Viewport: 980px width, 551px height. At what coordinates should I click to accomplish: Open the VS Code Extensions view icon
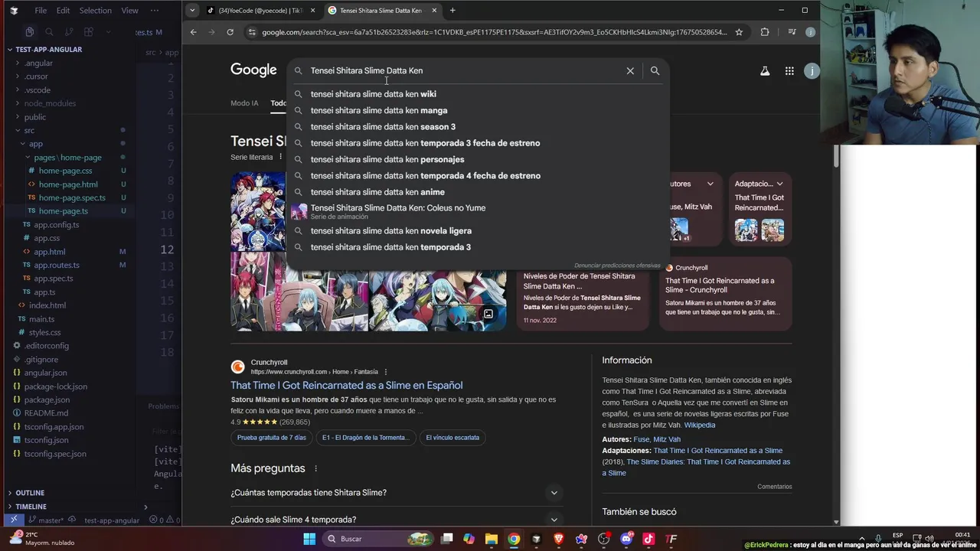coord(89,32)
